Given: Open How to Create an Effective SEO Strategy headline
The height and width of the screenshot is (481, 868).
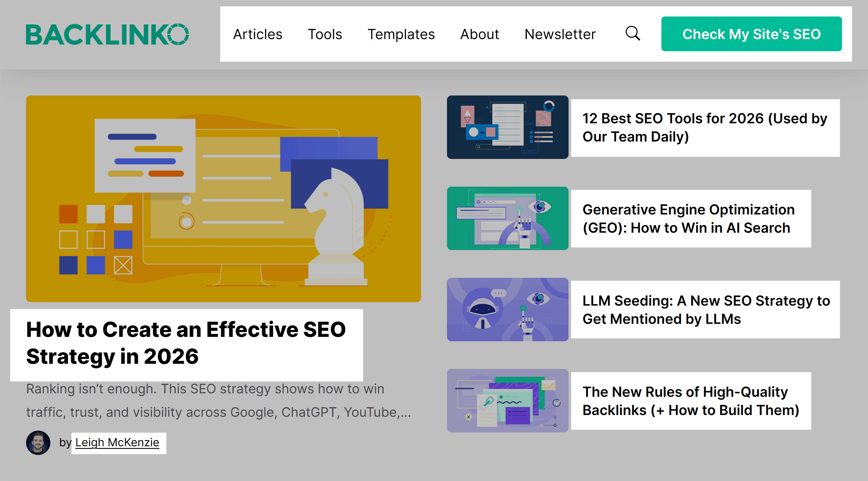Looking at the screenshot, I should point(186,343).
